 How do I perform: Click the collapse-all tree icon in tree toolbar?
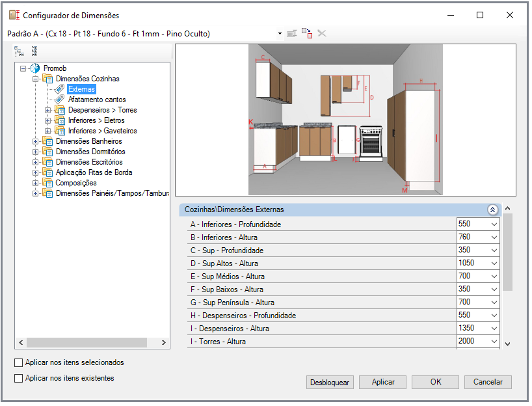click(x=34, y=51)
